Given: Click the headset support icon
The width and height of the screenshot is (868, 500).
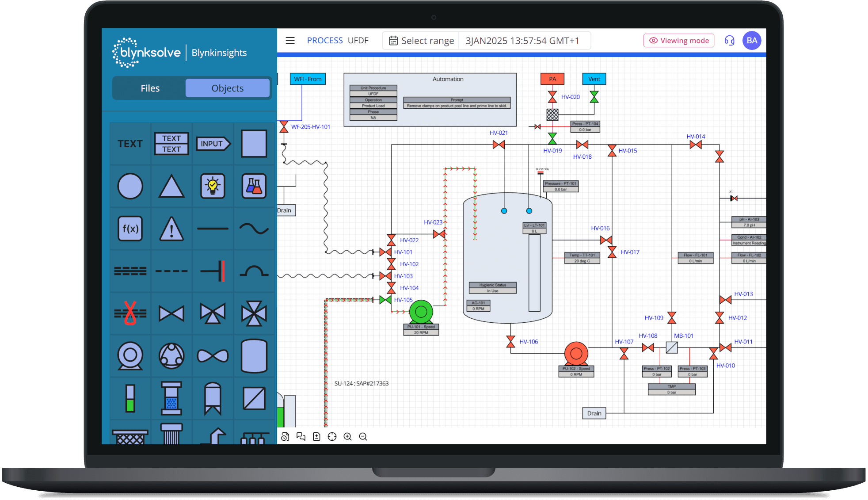Looking at the screenshot, I should click(729, 41).
